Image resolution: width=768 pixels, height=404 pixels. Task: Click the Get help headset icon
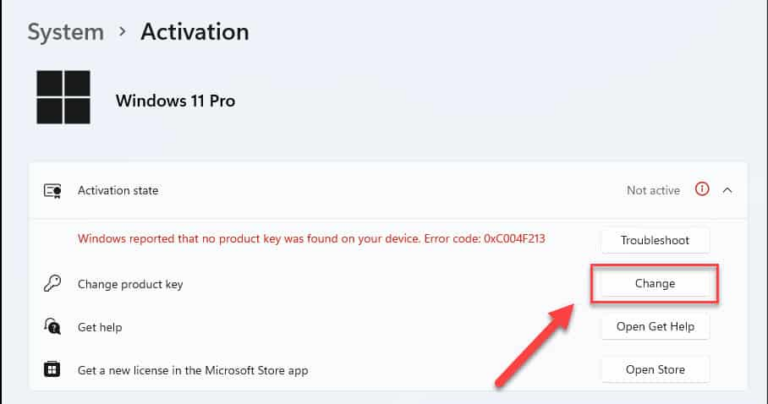pos(52,326)
